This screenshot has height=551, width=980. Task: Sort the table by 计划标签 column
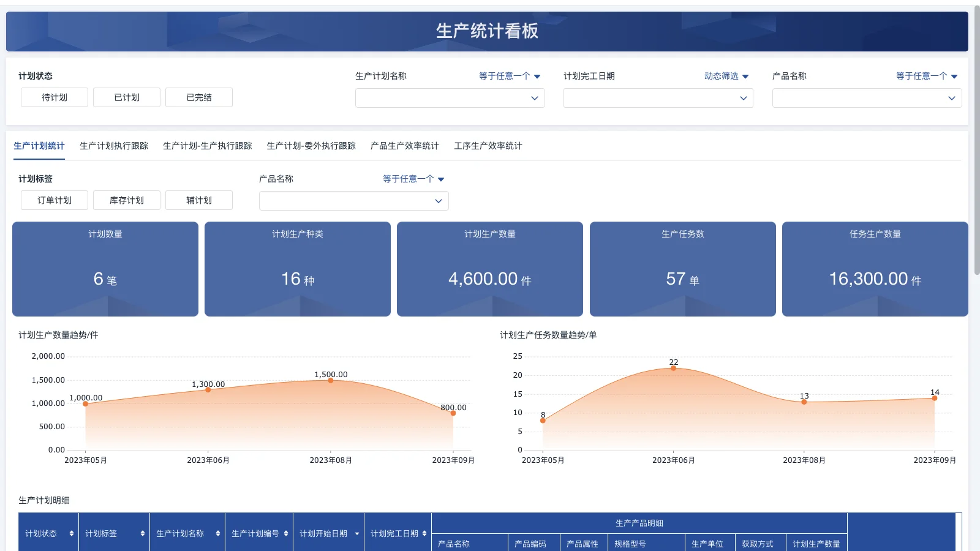(141, 533)
